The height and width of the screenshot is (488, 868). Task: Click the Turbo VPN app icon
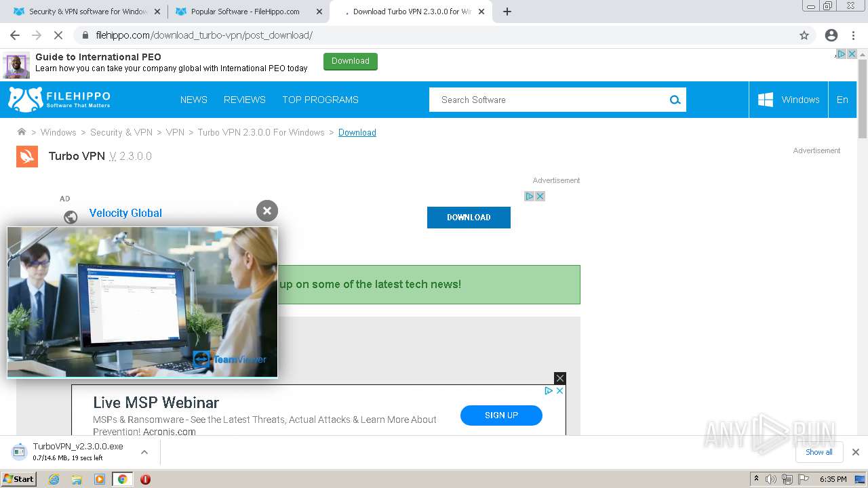click(27, 156)
